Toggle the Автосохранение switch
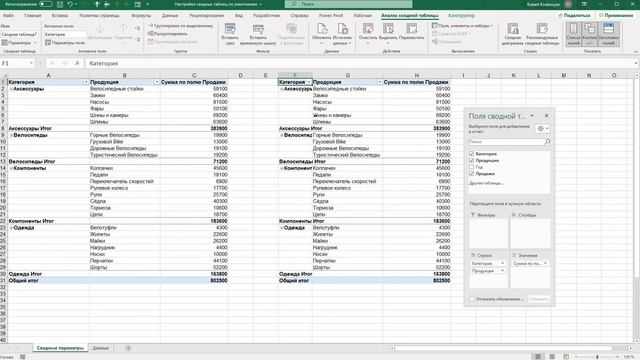This screenshot has height=360, width=640. [46, 4]
